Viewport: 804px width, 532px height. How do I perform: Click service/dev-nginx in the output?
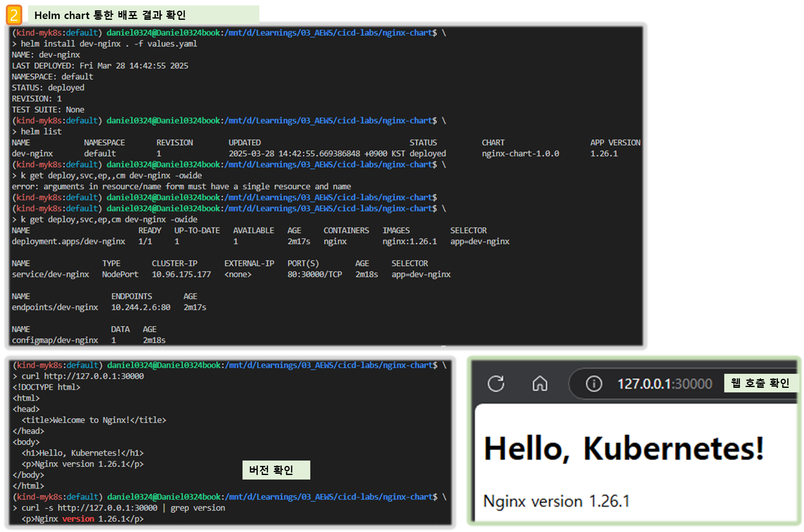coord(50,275)
